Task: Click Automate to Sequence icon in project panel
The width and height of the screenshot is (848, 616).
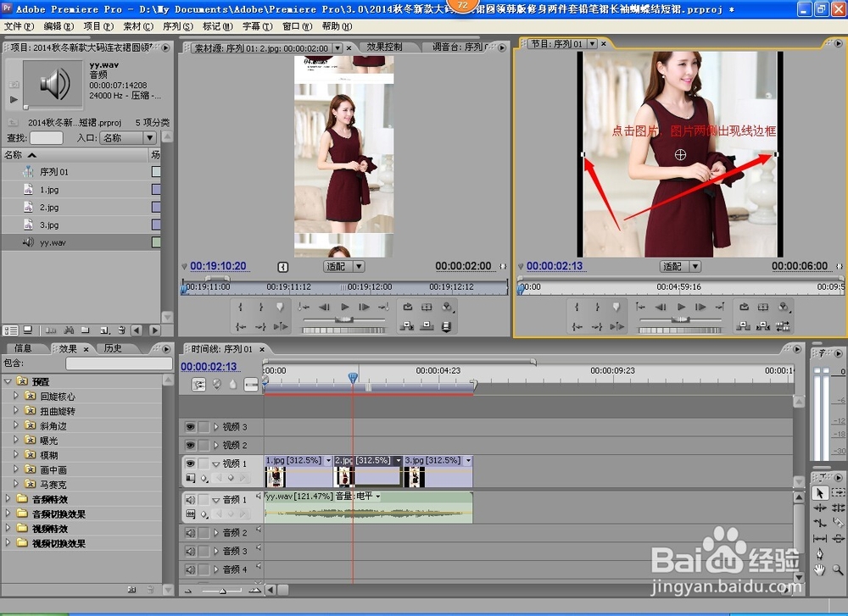Action: coord(50,330)
